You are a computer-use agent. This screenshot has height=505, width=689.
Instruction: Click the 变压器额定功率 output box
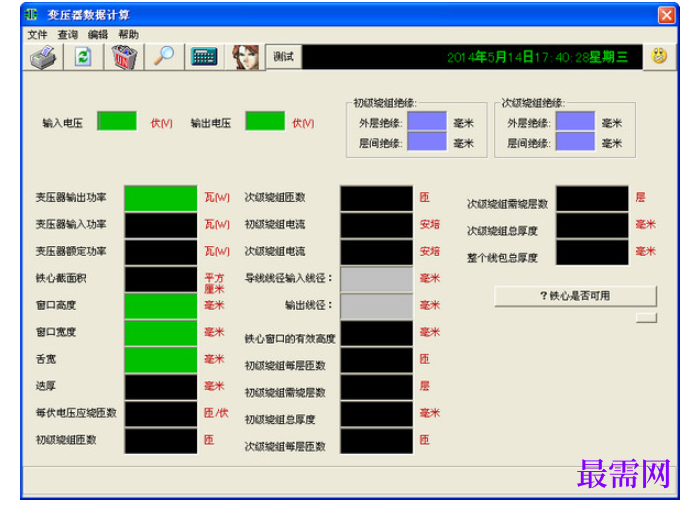[161, 252]
